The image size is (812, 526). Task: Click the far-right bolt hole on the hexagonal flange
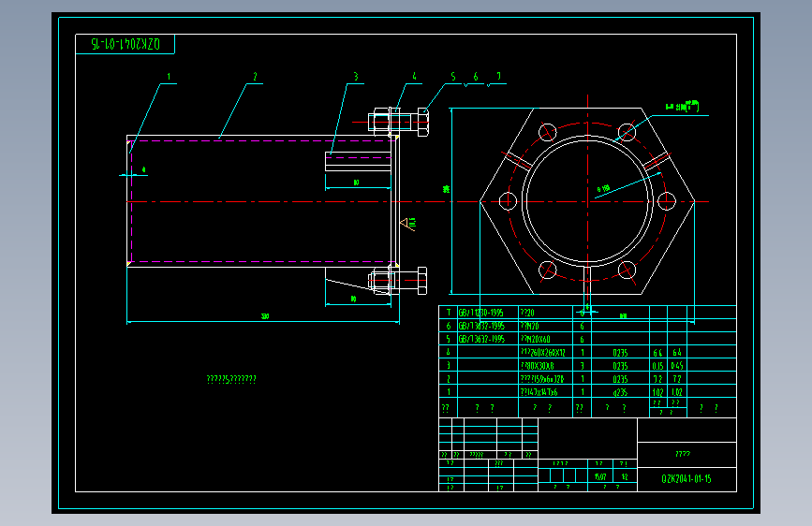(x=667, y=201)
